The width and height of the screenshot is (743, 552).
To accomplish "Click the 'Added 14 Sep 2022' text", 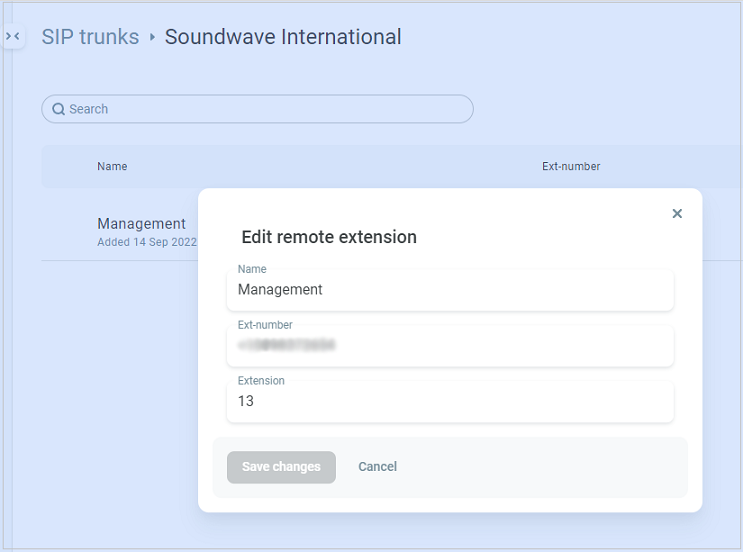I will [146, 242].
